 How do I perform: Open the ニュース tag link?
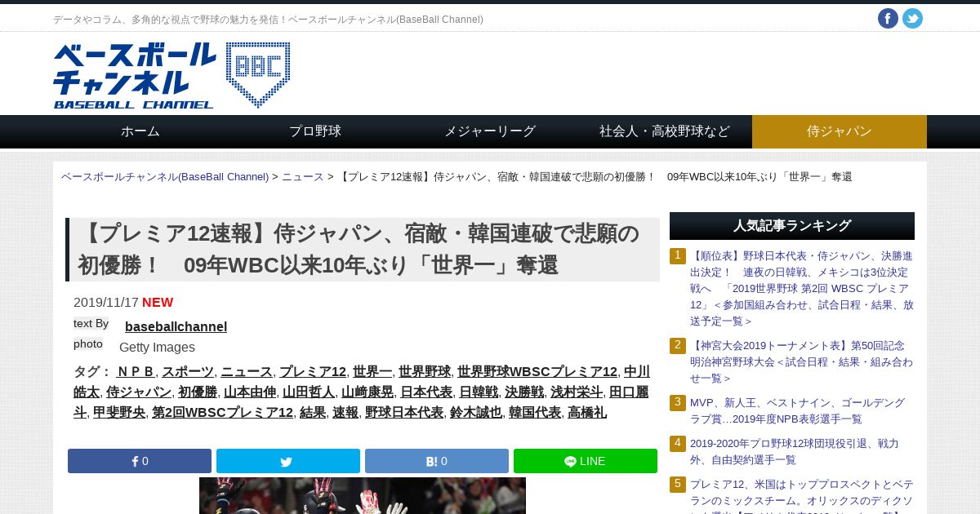click(247, 371)
